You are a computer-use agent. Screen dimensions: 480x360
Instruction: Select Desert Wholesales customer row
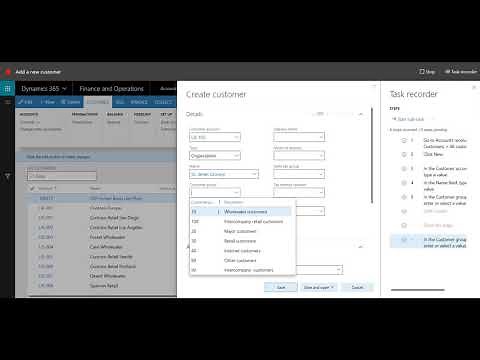[102, 276]
